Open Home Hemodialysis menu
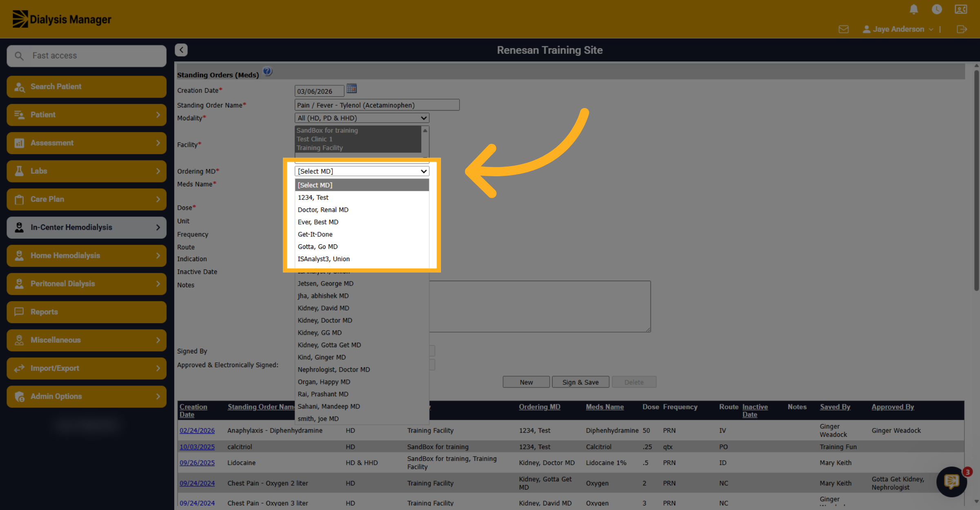Viewport: 980px width, 510px height. coord(87,255)
